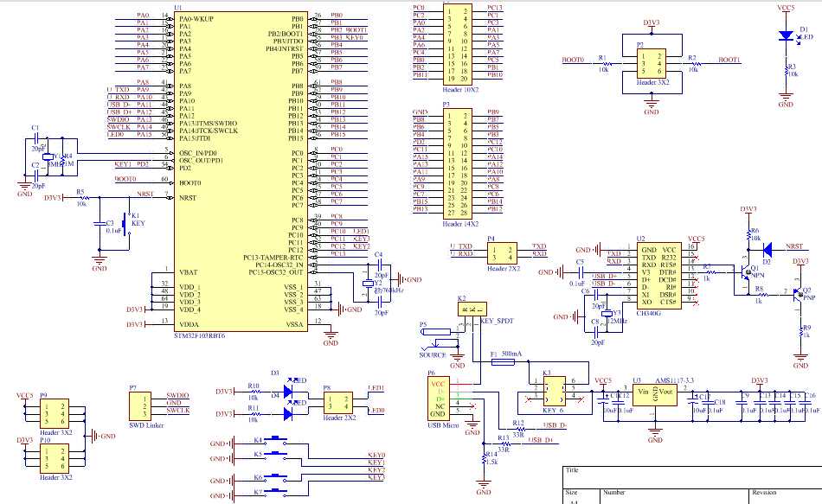The image size is (822, 504).
Task: Select resistor R4 1M beside crystal Y1
Action: pyautogui.click(x=63, y=160)
